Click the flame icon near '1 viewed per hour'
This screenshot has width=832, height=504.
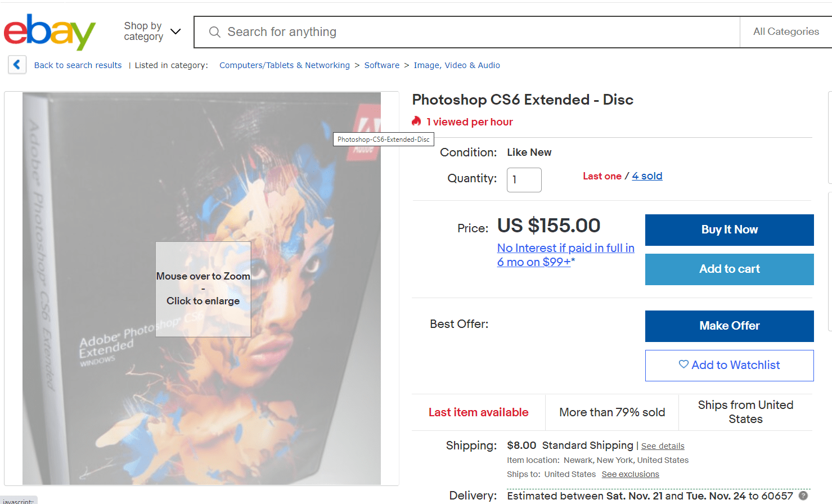(x=416, y=121)
